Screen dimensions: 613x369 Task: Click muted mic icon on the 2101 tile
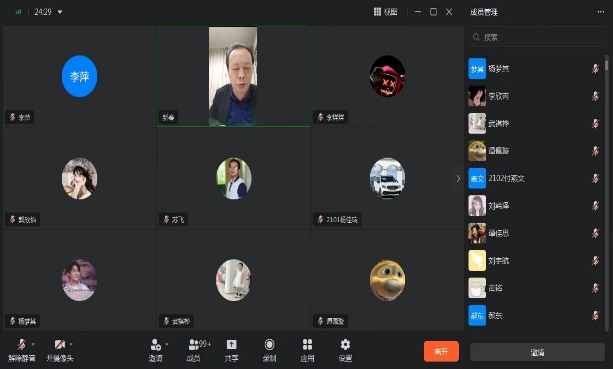coord(320,219)
